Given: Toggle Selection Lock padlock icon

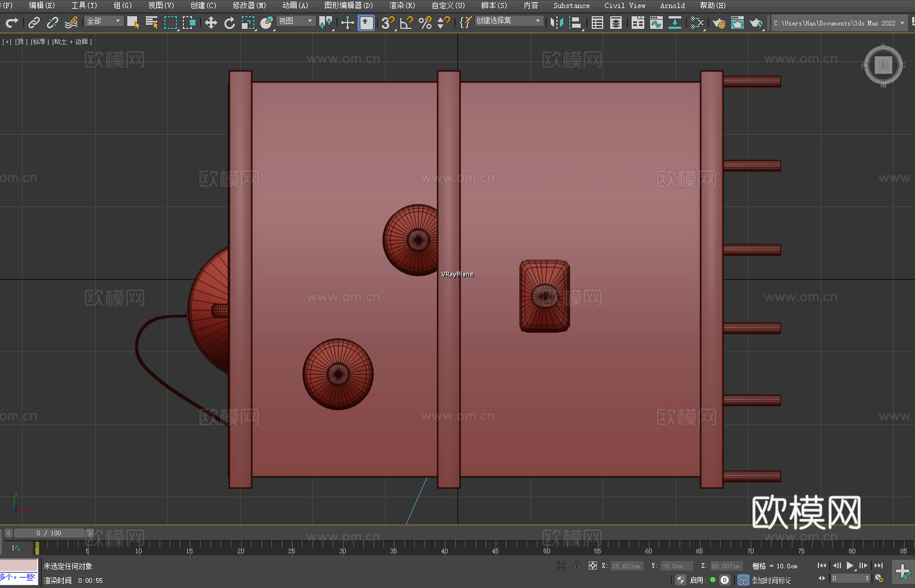Looking at the screenshot, I should click(x=577, y=565).
